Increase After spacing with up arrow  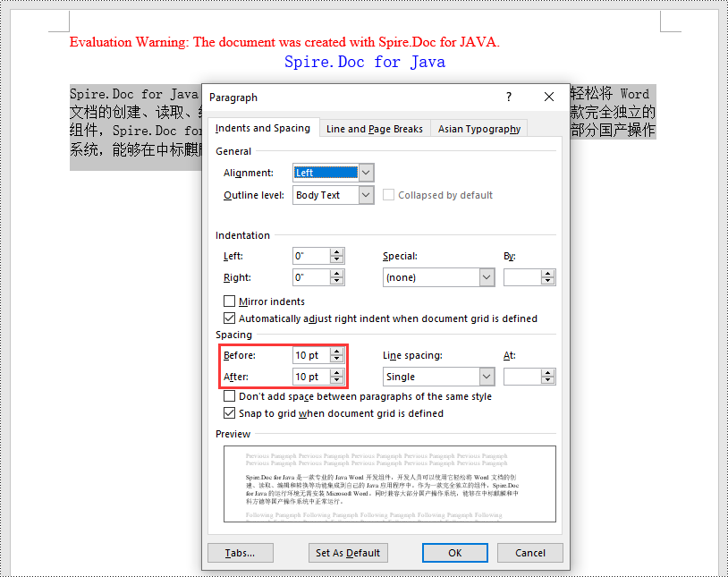click(x=336, y=373)
